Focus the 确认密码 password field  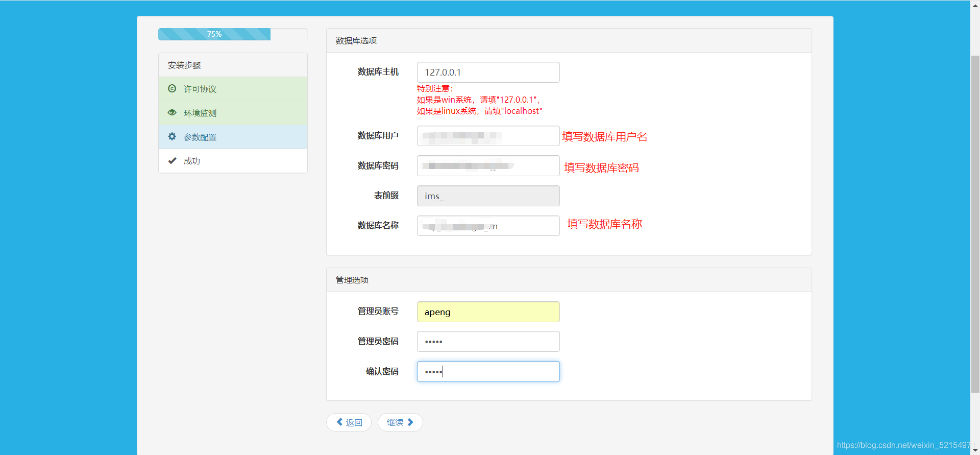tap(488, 372)
